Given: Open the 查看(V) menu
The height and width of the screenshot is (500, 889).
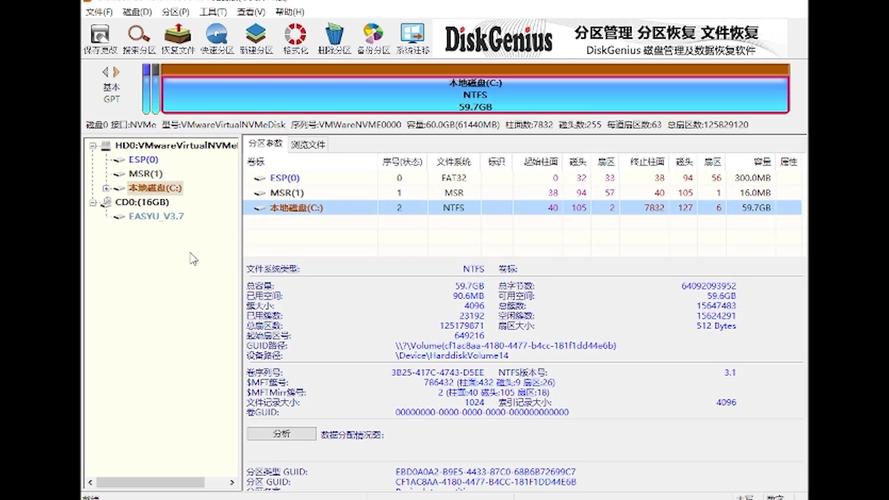Looking at the screenshot, I should [251, 12].
